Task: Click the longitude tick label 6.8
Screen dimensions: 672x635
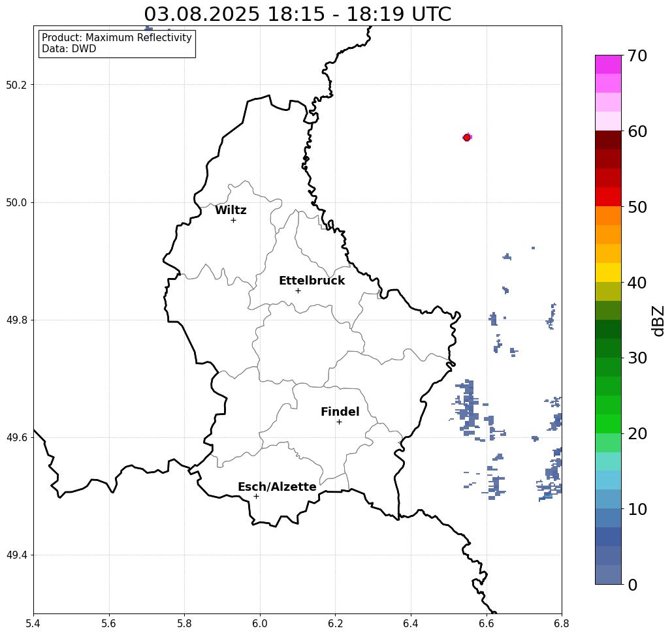Action: pos(562,623)
